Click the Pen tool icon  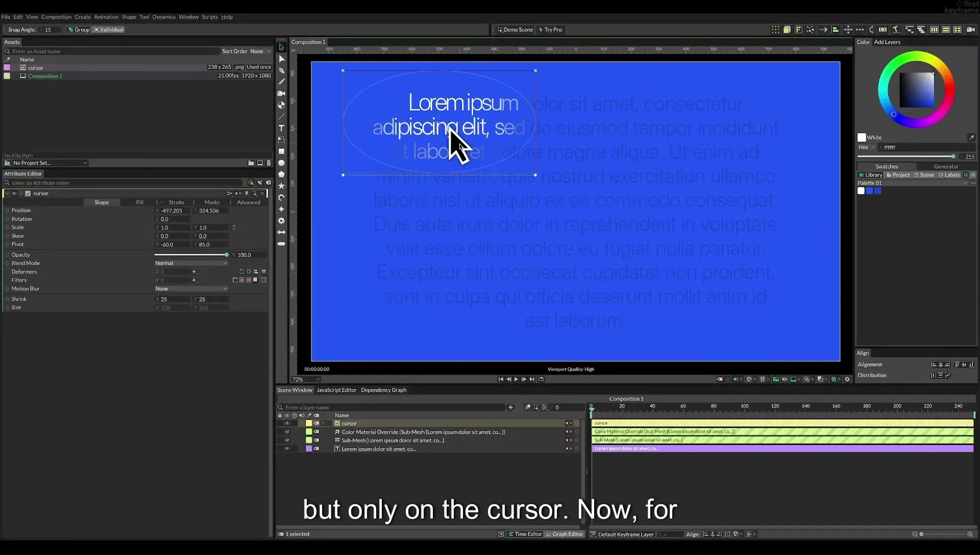(281, 70)
